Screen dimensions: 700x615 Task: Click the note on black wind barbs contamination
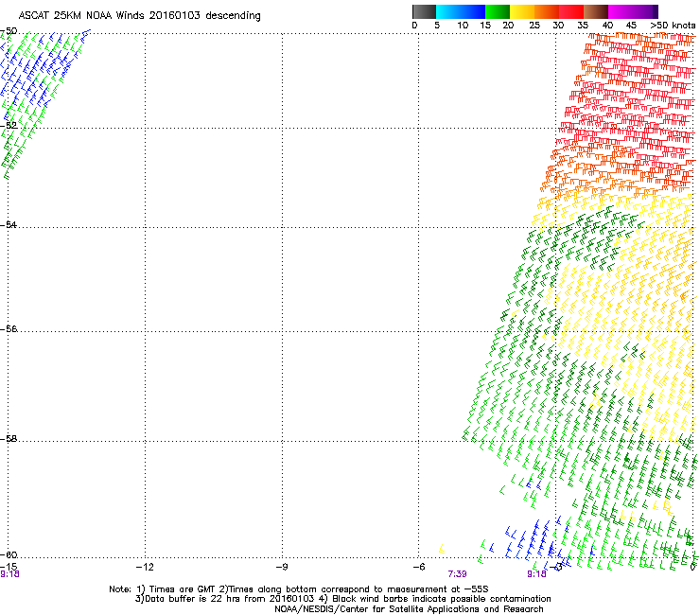click(435, 599)
